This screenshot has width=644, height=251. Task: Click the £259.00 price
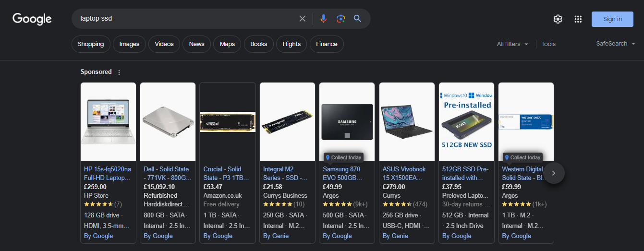tap(95, 187)
